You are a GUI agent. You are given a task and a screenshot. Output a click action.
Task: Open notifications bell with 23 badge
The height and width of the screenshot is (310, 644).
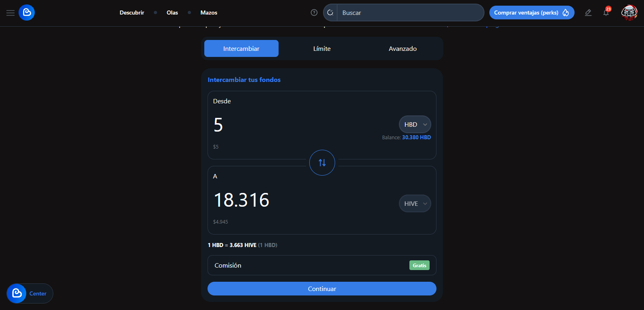[606, 12]
